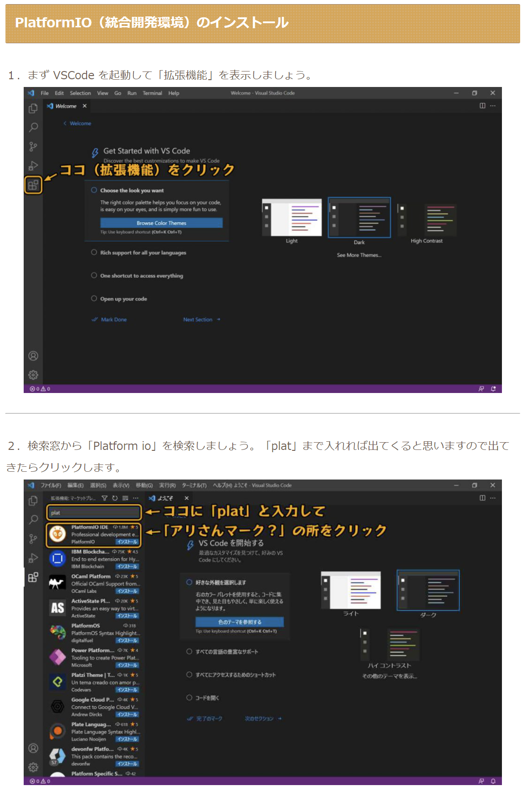The height and width of the screenshot is (791, 532).
Task: Select the 好きな外観を選択します radio
Action: [x=189, y=582]
